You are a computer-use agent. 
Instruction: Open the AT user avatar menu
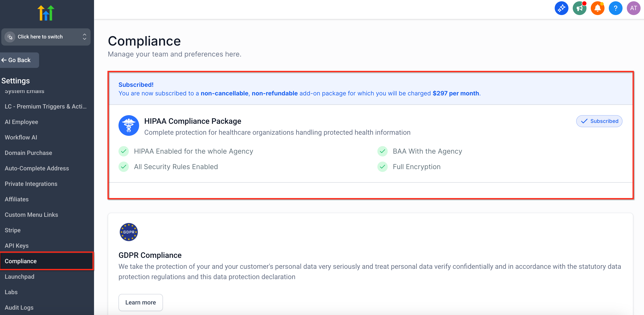633,8
